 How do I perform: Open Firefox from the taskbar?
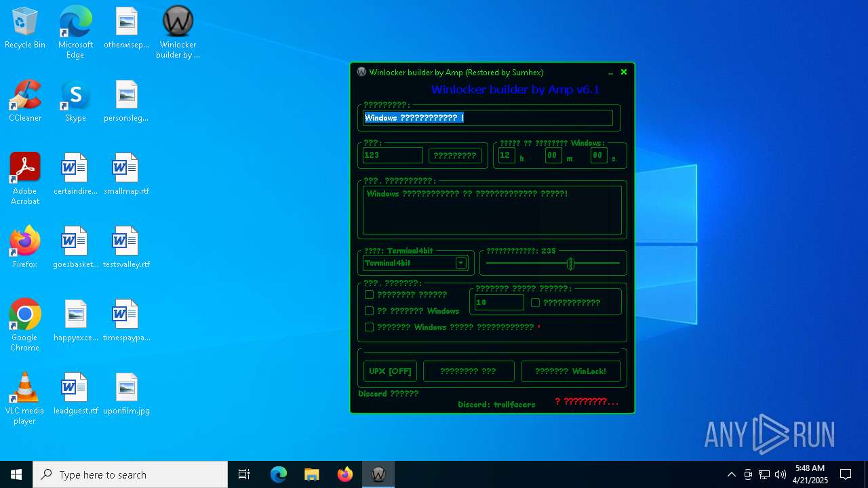coord(345,474)
